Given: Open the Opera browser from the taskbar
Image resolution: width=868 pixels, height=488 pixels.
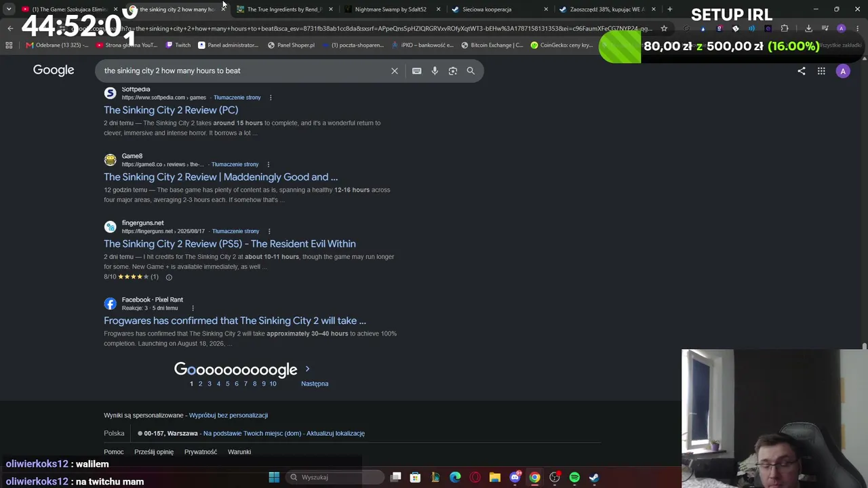Looking at the screenshot, I should [x=475, y=477].
